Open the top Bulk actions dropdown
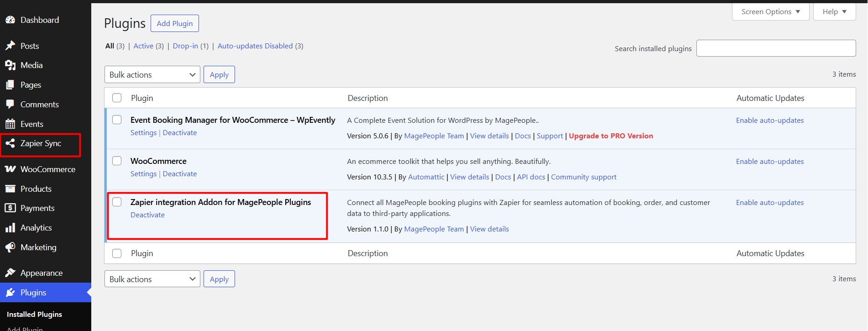Image resolution: width=868 pixels, height=331 pixels. 152,75
